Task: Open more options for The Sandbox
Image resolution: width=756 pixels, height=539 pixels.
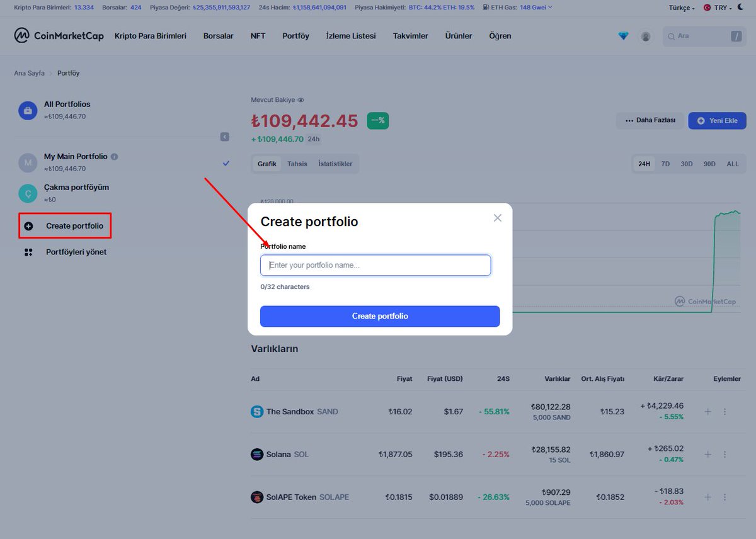Action: coord(724,412)
